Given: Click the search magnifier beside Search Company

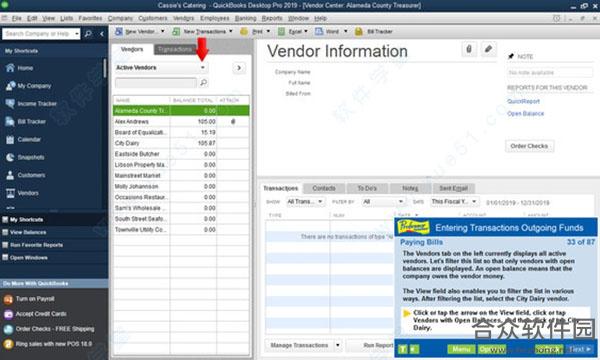Looking at the screenshot, I should [x=88, y=34].
